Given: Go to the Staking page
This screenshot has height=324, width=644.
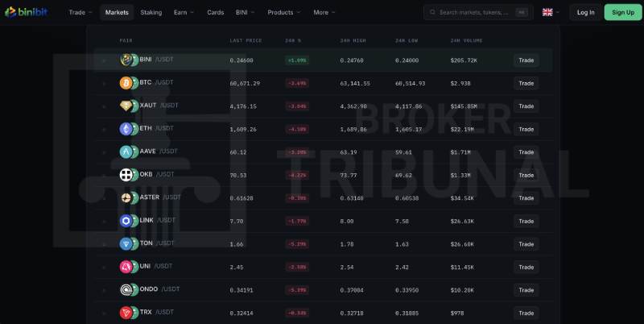Looking at the screenshot, I should (x=151, y=12).
